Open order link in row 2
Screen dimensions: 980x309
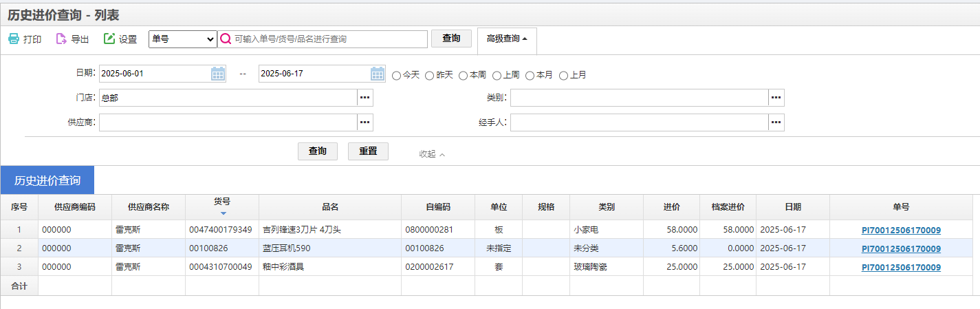tap(901, 248)
